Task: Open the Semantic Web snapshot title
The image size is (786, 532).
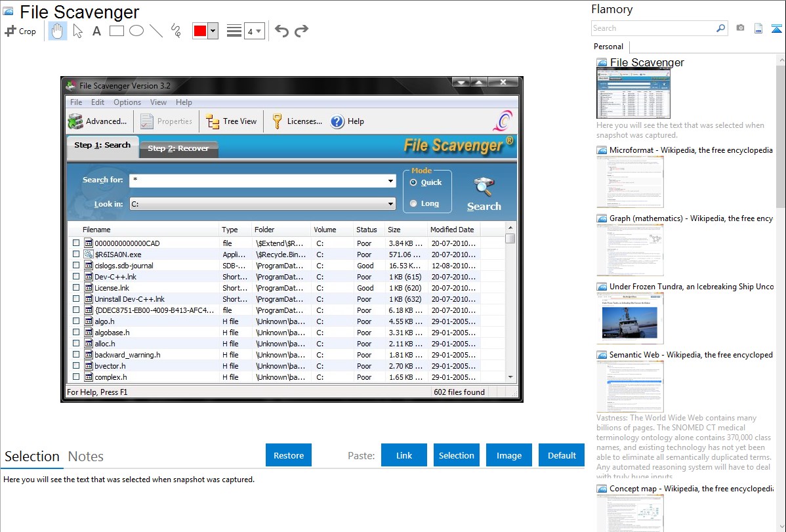Action: (x=691, y=354)
